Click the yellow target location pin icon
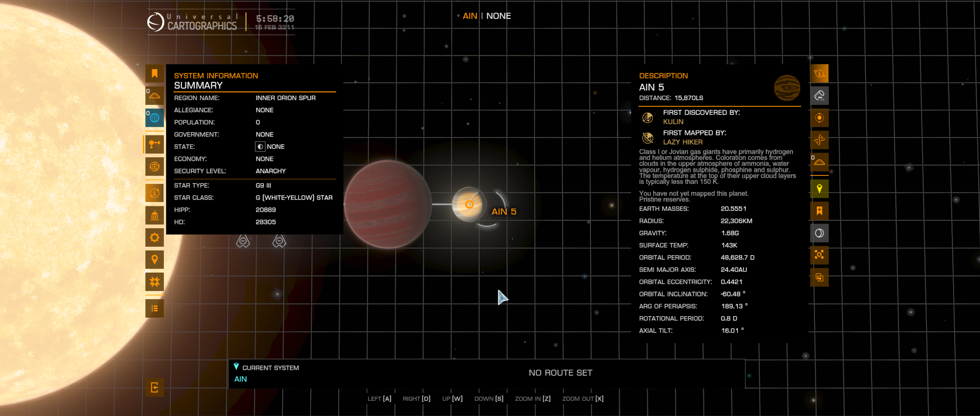This screenshot has height=416, width=980. pos(819,189)
